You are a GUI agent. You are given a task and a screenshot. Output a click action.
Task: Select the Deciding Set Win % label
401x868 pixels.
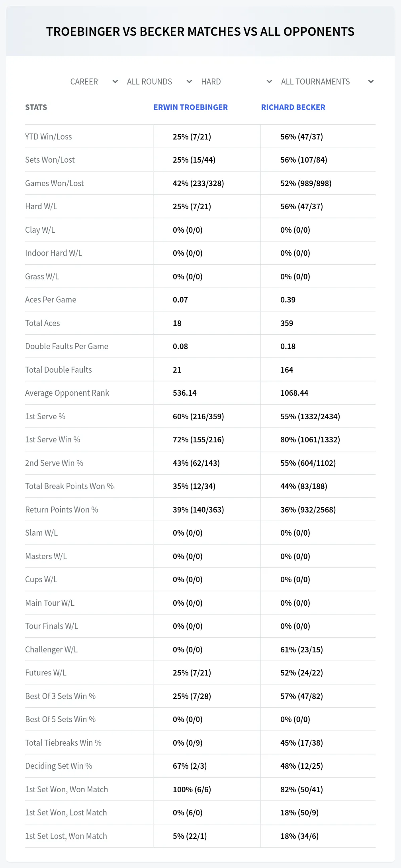click(59, 766)
